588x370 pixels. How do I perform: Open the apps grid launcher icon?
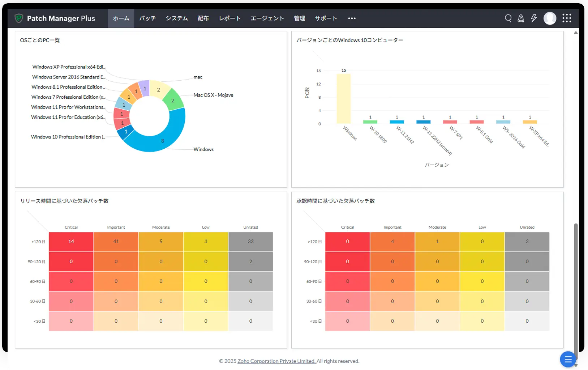coord(567,18)
